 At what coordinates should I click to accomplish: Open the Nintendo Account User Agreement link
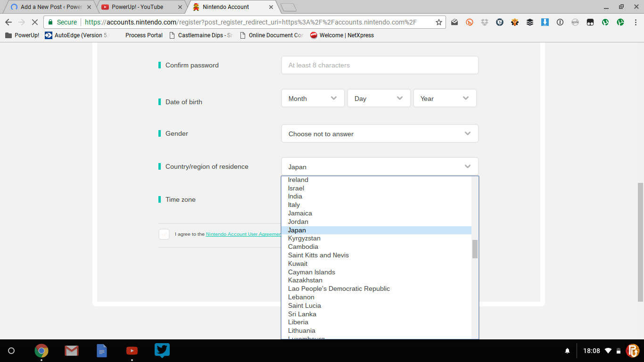coord(243,234)
